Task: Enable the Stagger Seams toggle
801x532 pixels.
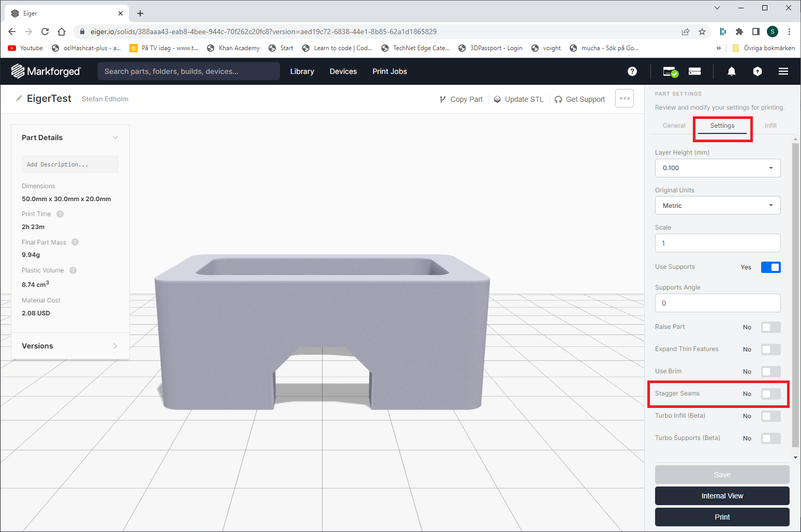Action: 770,394
